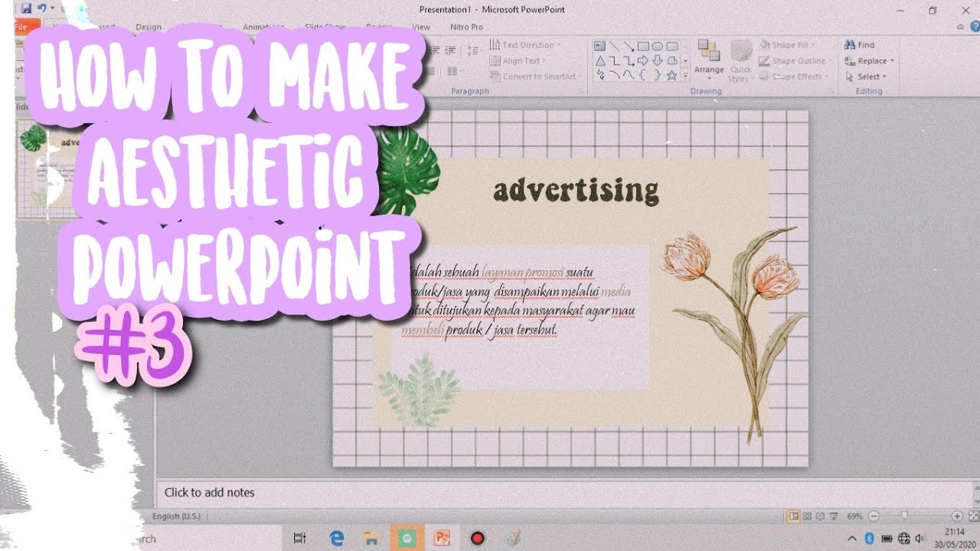980x551 pixels.
Task: Click the Undo icon in title bar
Action: [x=41, y=8]
